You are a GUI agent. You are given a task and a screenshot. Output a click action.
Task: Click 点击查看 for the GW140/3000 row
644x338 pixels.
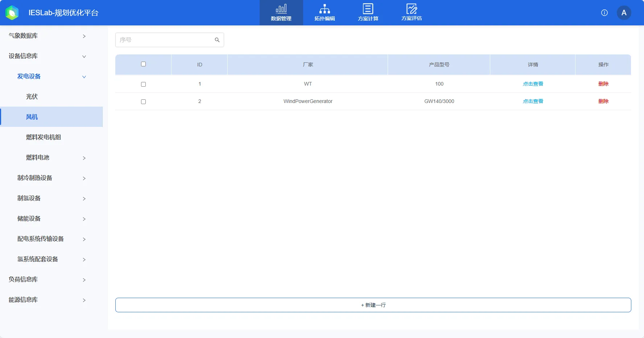point(533,101)
